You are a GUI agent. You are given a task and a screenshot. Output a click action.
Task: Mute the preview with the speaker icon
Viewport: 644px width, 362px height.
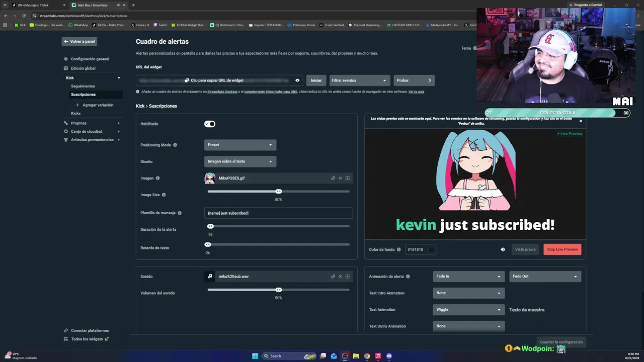(503, 249)
